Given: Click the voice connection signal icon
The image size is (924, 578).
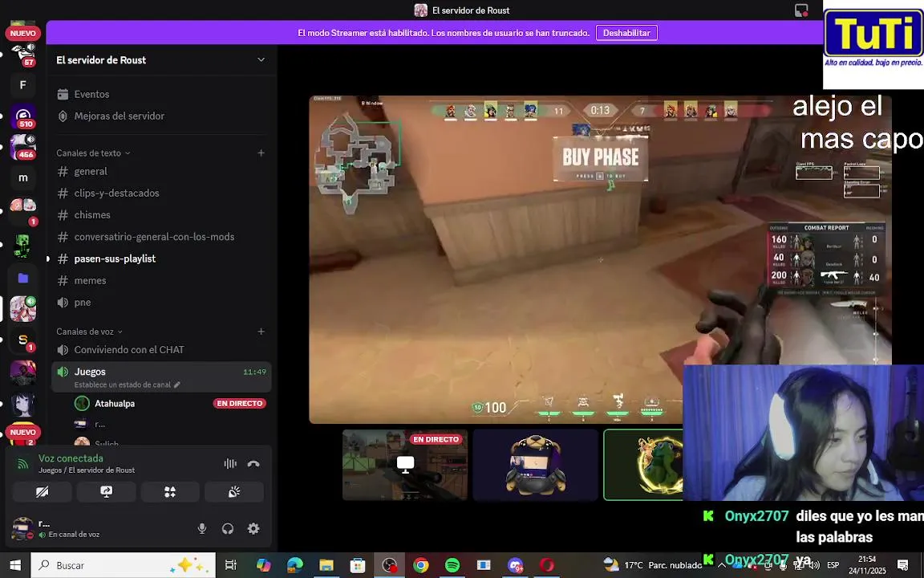Looking at the screenshot, I should 23,463.
